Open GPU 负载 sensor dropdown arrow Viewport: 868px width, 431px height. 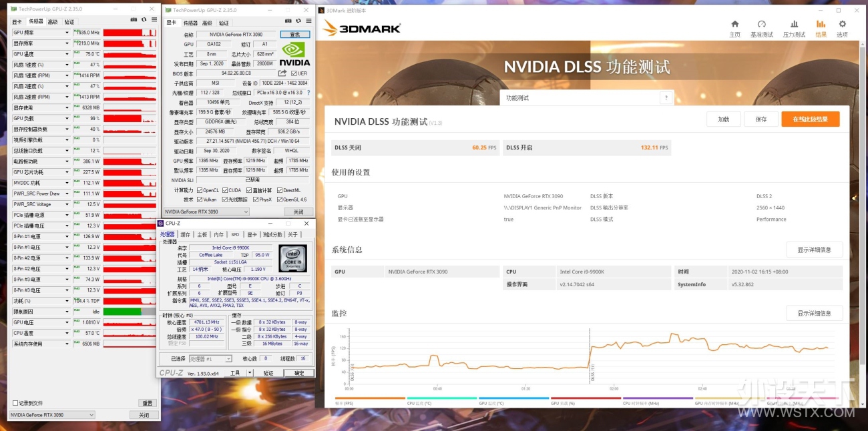67,118
